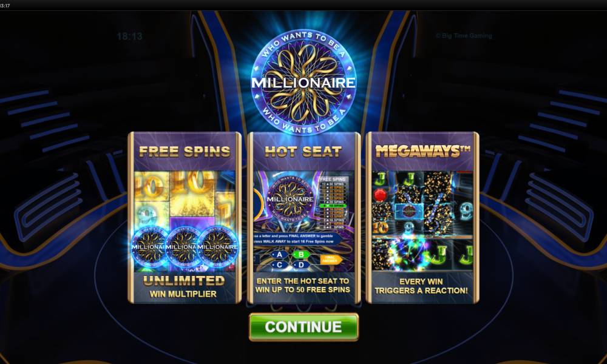Open the HOT SEAT card heading
Image resolution: width=607 pixels, height=364 pixels.
(x=303, y=151)
